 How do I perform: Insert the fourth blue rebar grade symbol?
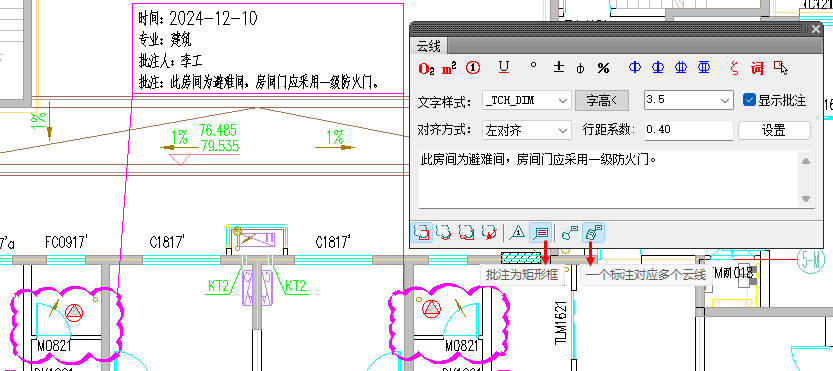[704, 68]
